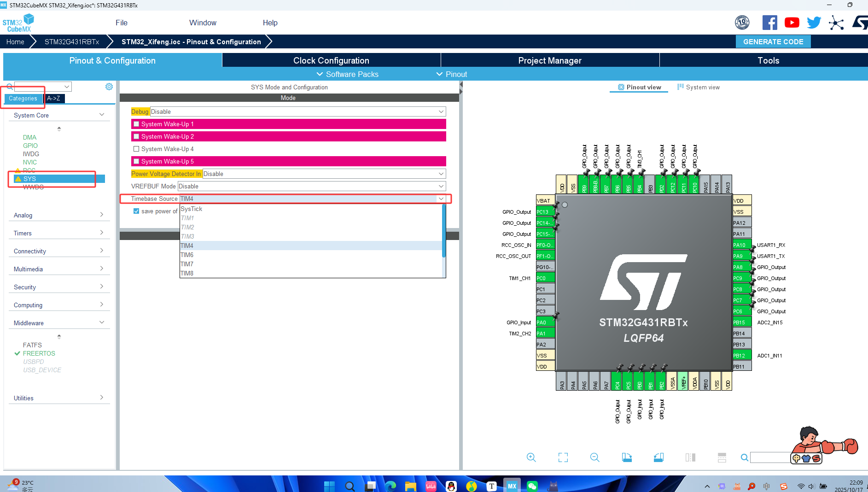Toggle the Timebase Source dropdown arrow
Screen dimensions: 868x492
(441, 199)
